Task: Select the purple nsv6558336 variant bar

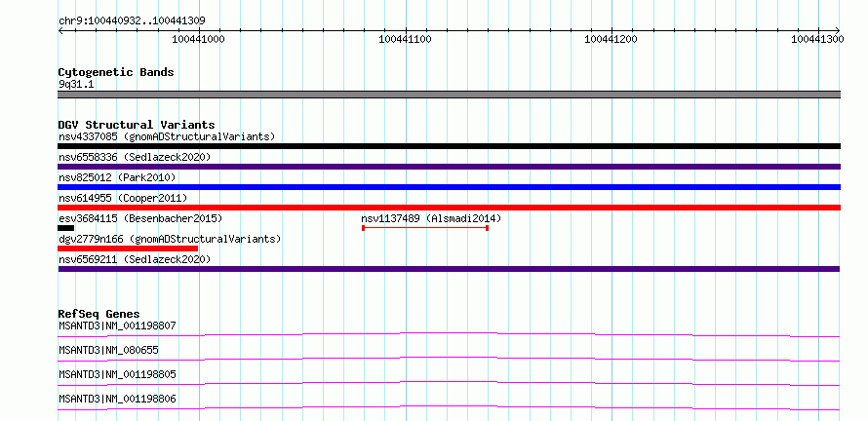Action: click(x=449, y=167)
